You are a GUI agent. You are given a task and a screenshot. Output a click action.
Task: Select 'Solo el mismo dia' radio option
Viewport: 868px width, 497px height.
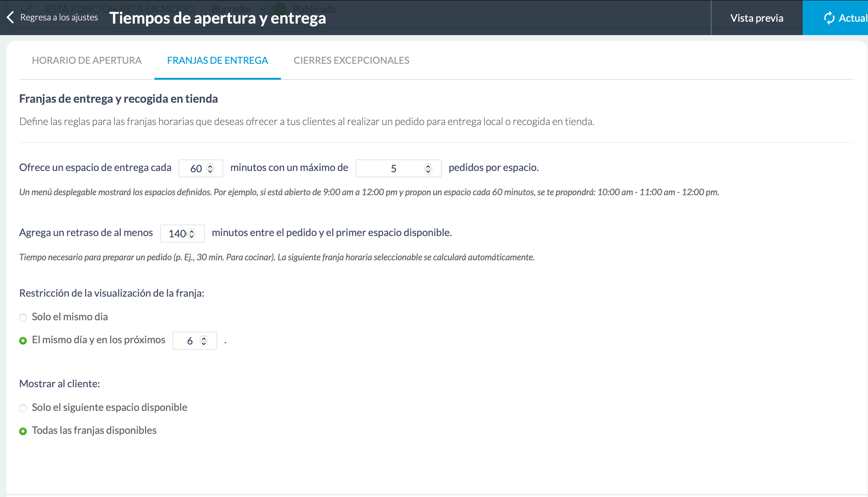pos(23,317)
